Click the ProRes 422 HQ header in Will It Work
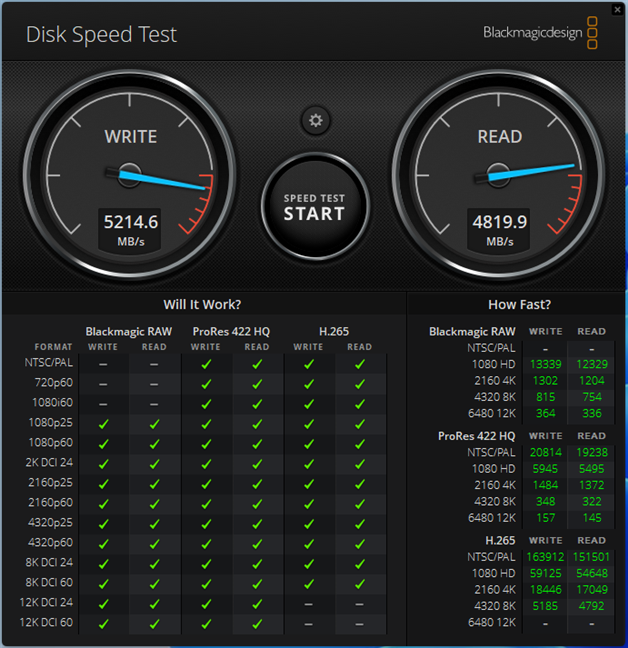 (231, 331)
